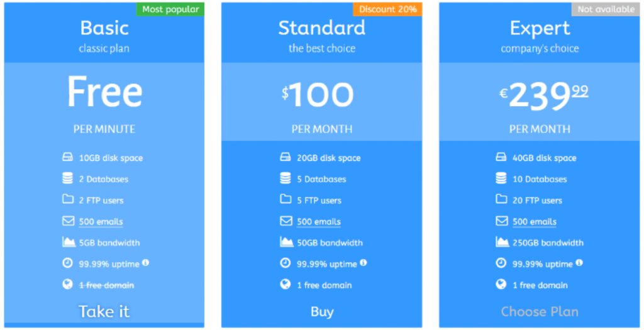Open the 500 emails link in Basic plan
The image size is (644, 330).
point(101,222)
